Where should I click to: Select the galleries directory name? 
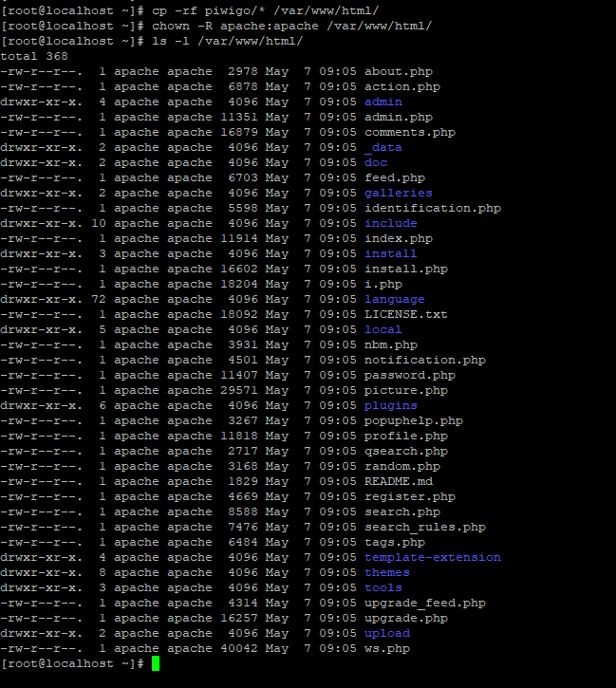coord(399,193)
